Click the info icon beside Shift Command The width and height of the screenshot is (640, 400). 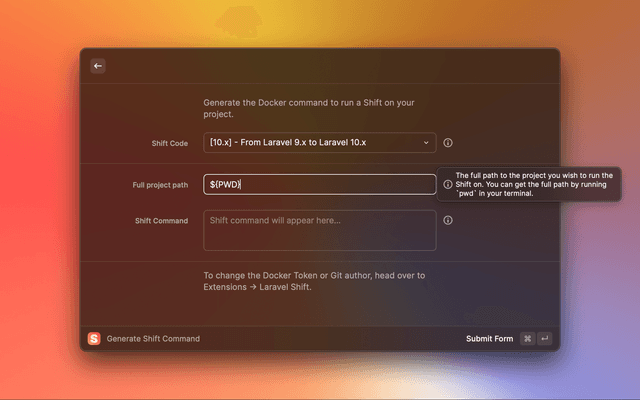pos(448,220)
